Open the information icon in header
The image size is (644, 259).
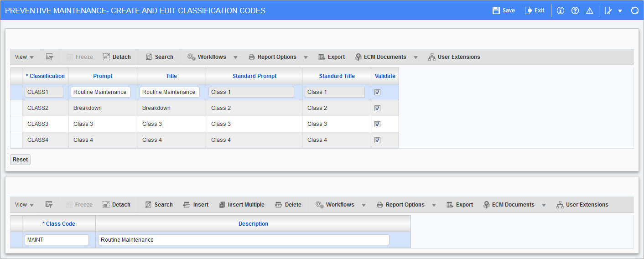click(561, 10)
